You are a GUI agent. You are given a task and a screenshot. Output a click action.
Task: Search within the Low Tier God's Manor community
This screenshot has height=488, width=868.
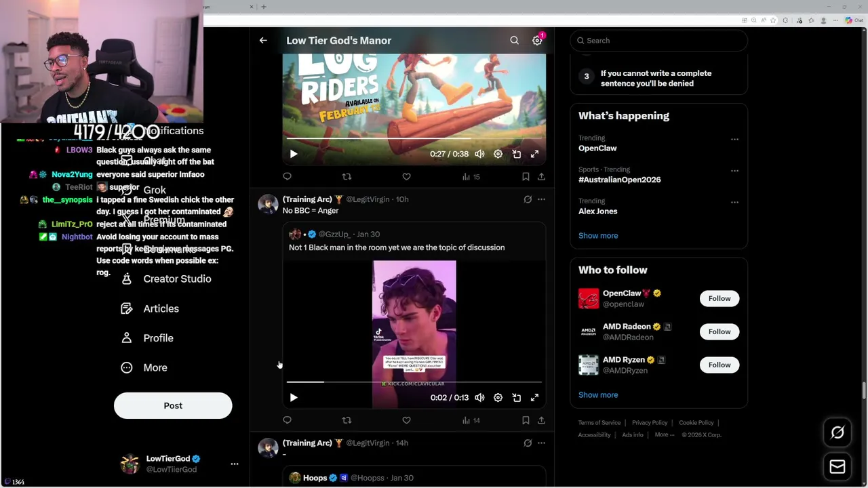point(514,41)
